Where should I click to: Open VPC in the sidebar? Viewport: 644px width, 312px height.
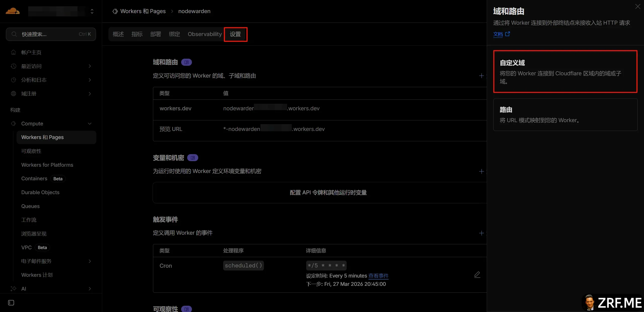[x=26, y=247]
